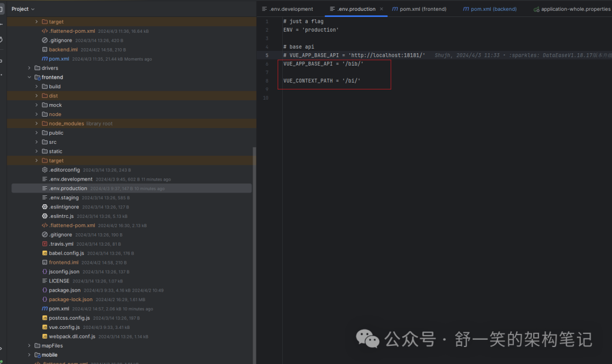Image resolution: width=612 pixels, height=364 pixels.
Task: Click the dist folder icon
Action: click(x=44, y=96)
